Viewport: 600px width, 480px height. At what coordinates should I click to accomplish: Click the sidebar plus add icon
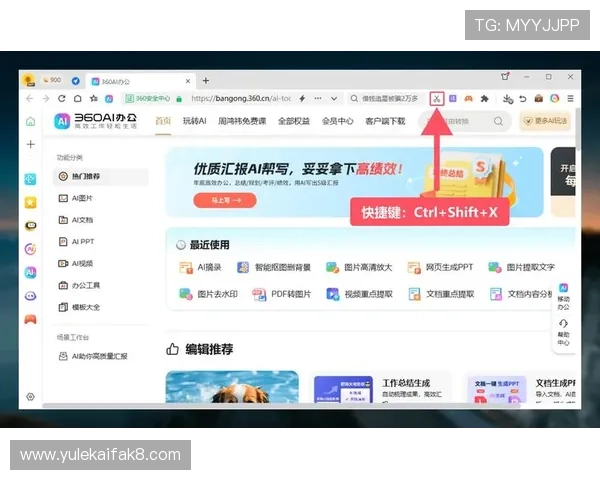point(31,144)
